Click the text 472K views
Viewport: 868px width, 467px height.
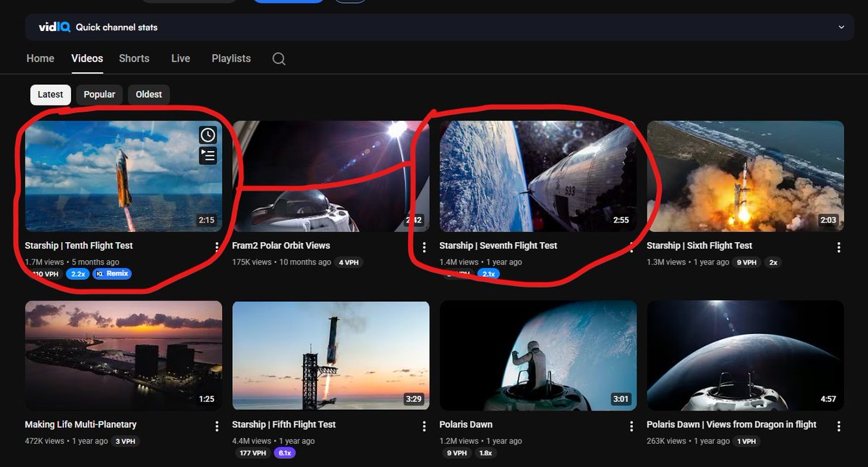click(x=45, y=441)
